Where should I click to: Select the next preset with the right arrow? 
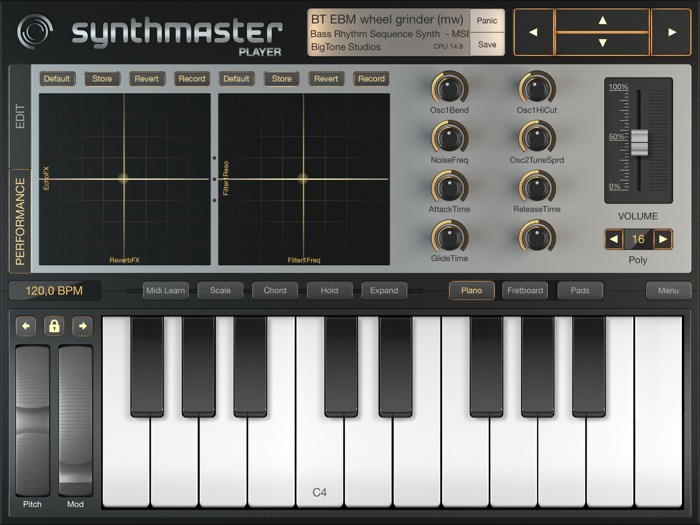[x=671, y=32]
